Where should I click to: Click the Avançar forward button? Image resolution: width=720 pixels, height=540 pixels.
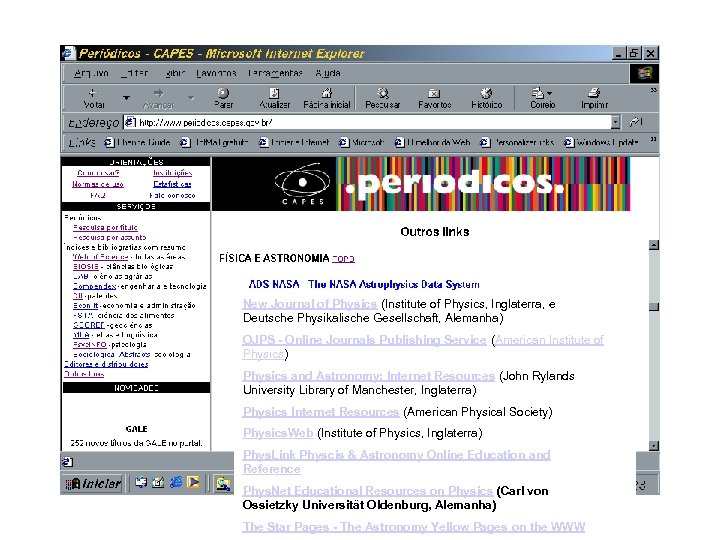(x=158, y=99)
